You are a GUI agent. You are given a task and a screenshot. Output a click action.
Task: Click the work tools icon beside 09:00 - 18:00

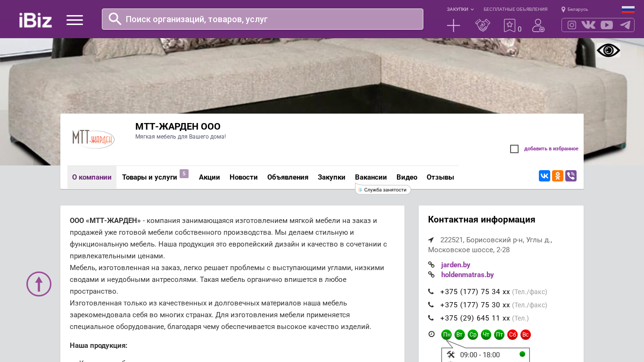click(x=451, y=354)
